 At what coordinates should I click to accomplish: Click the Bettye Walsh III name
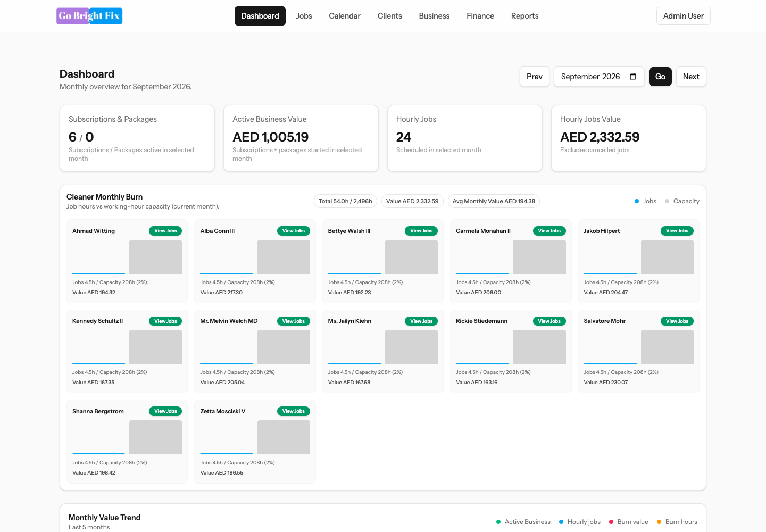click(x=349, y=231)
